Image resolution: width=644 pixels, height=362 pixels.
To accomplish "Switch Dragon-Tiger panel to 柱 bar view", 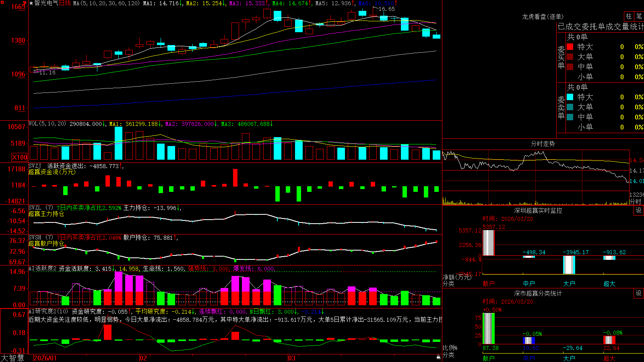I will [629, 16].
